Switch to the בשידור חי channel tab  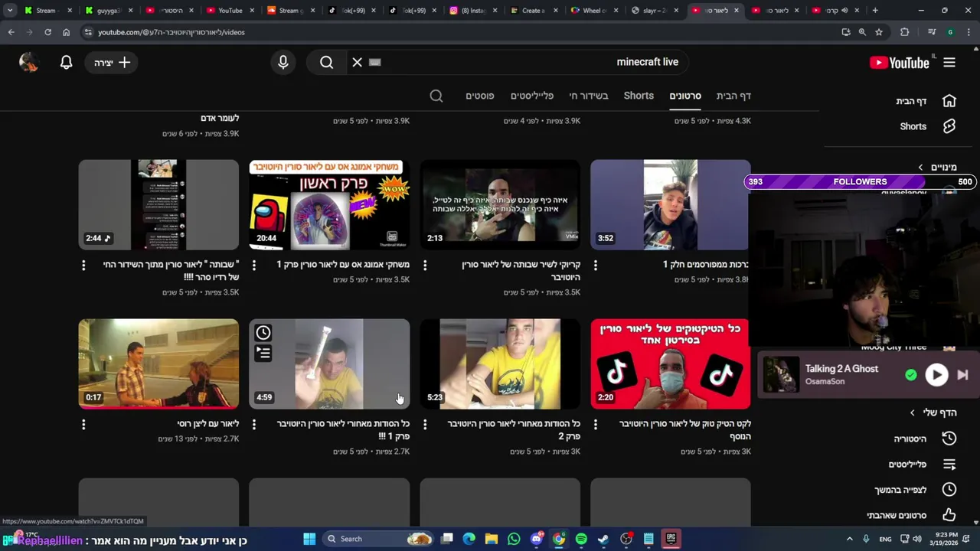[x=589, y=96]
